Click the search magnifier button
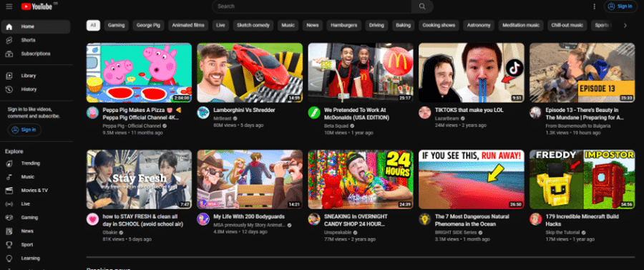The image size is (644, 270). click(x=422, y=6)
